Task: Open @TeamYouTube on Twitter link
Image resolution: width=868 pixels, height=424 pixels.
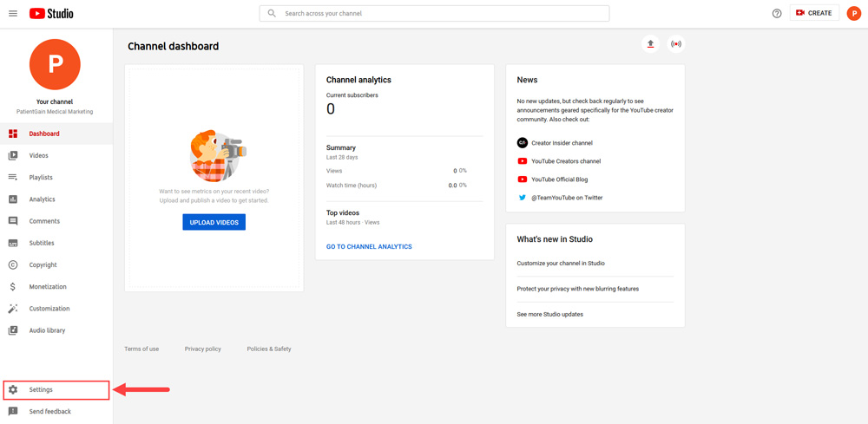Action: click(567, 198)
